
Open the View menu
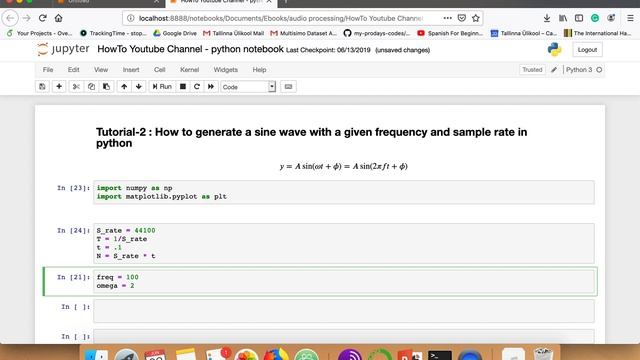click(x=101, y=70)
